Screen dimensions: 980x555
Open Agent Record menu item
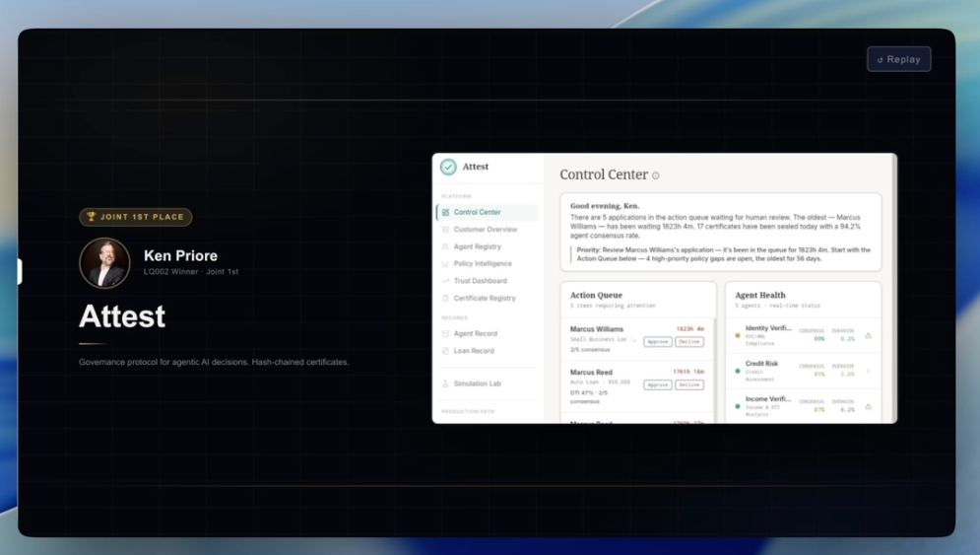487,333
